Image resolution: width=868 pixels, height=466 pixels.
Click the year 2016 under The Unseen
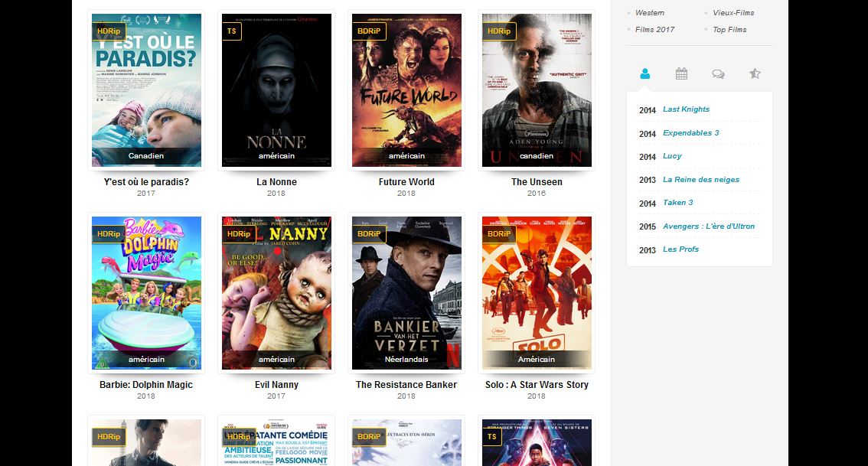coord(537,193)
